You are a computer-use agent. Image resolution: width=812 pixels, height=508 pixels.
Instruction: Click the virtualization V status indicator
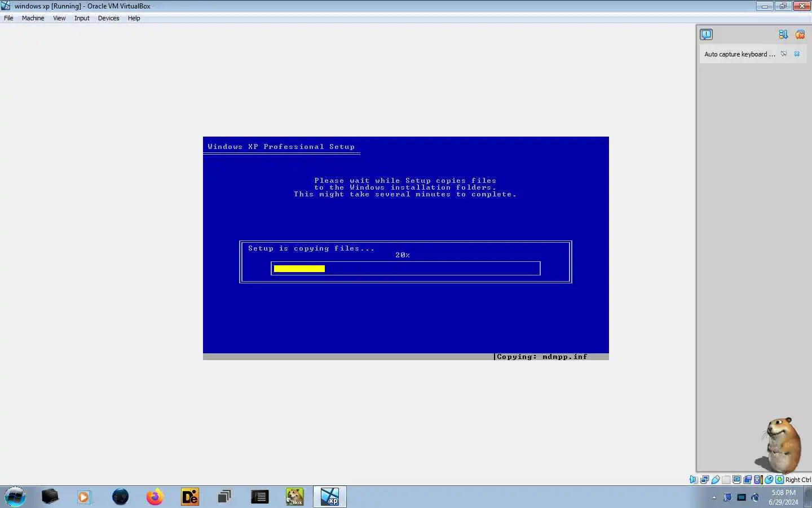[758, 480]
